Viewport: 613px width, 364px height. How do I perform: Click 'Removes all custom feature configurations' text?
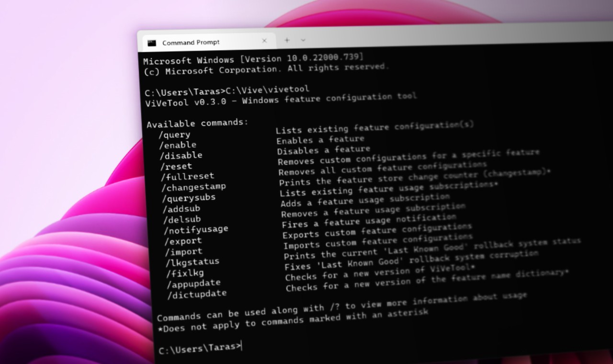pyautogui.click(x=382, y=167)
